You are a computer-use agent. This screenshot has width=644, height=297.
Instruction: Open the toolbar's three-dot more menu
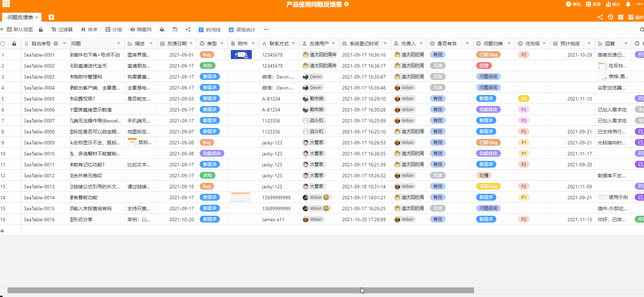tap(266, 29)
